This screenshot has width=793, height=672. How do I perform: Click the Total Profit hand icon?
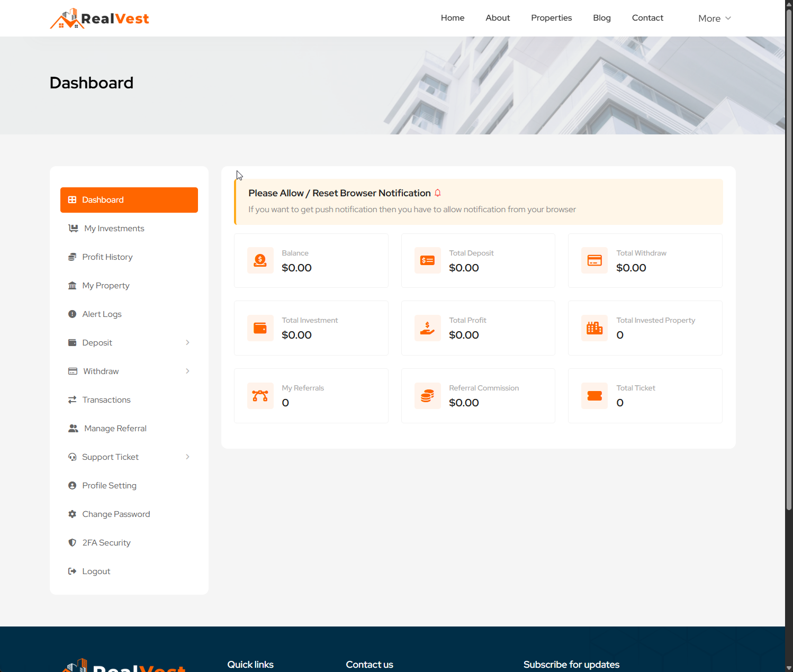click(x=428, y=328)
